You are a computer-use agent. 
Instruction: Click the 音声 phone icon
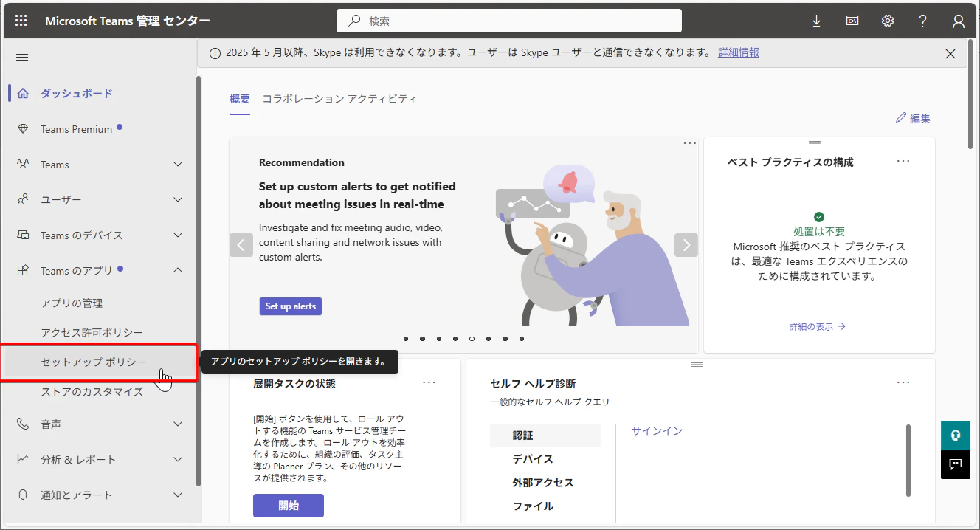click(x=23, y=424)
